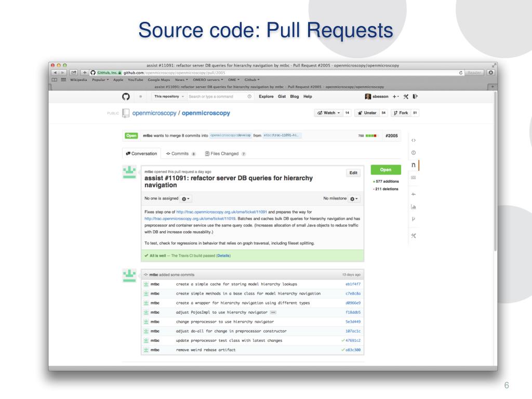Click the Edit button on pull request

pyautogui.click(x=353, y=172)
